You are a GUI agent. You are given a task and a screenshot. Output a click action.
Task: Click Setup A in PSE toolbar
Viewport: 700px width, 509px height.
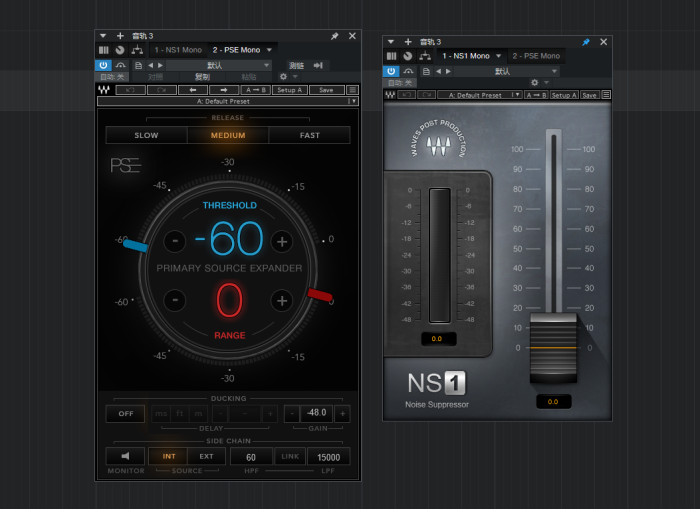pos(289,90)
